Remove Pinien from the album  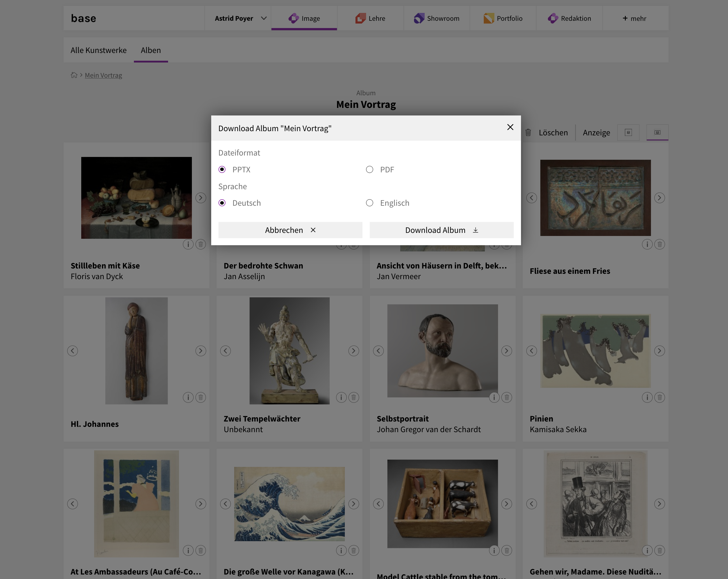tap(659, 397)
